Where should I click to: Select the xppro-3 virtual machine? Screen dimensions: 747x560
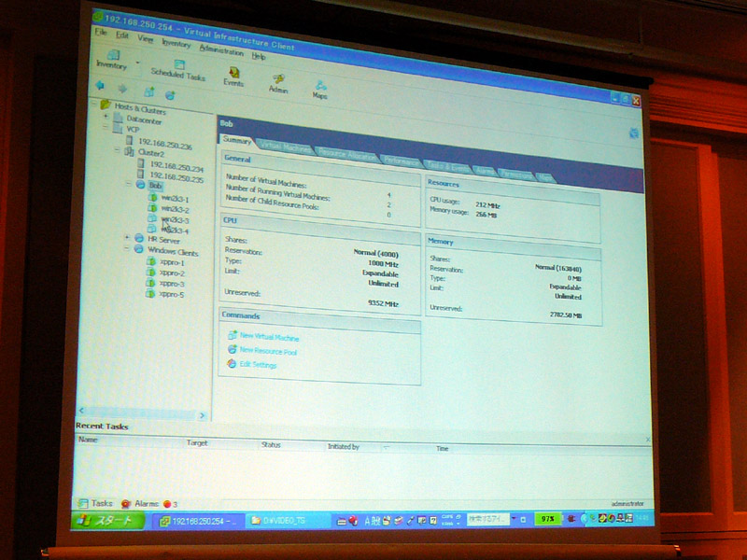(172, 284)
